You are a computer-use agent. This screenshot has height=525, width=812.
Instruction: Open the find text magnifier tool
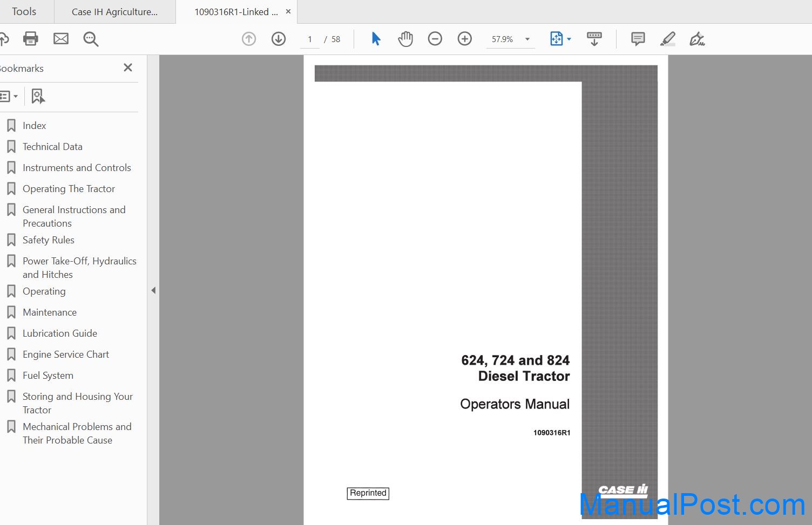[91, 39]
